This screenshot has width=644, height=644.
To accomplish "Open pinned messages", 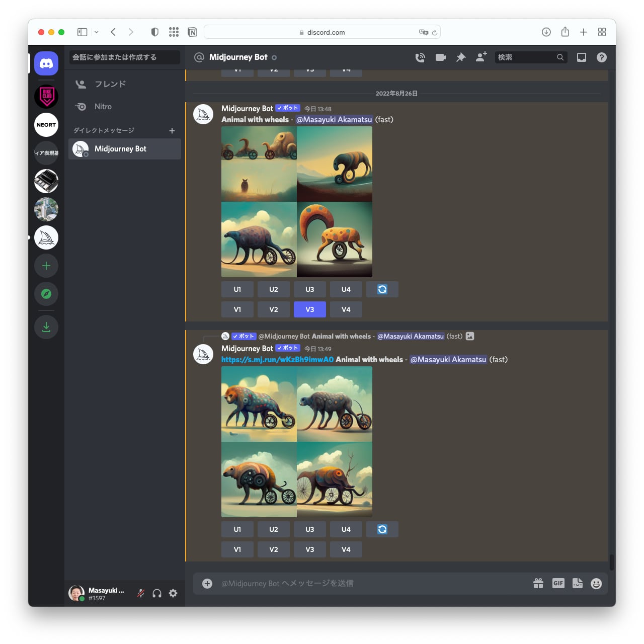I will (461, 57).
